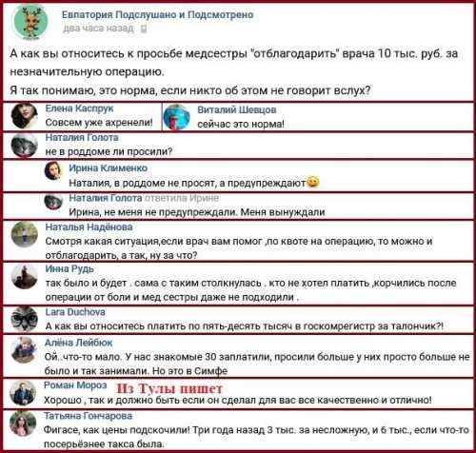
Task: Click Lara Duchova's cat avatar
Action: tap(24, 319)
